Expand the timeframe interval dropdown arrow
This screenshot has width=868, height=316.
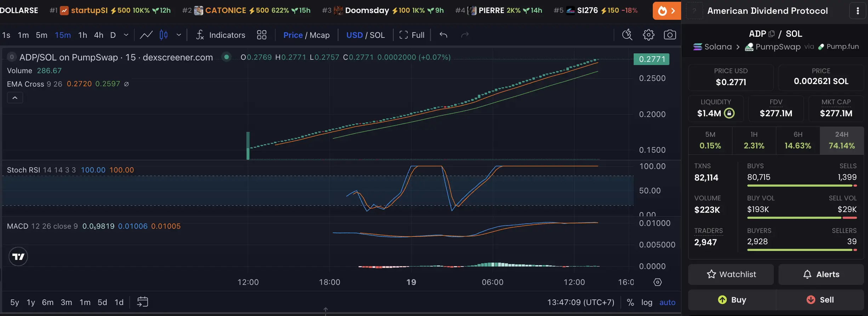click(126, 35)
